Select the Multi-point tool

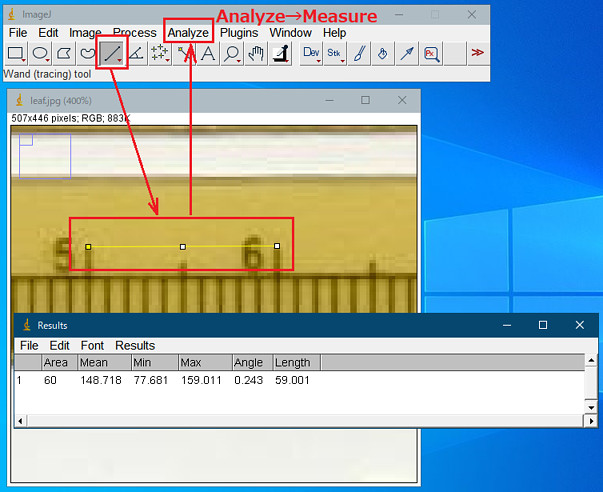160,53
